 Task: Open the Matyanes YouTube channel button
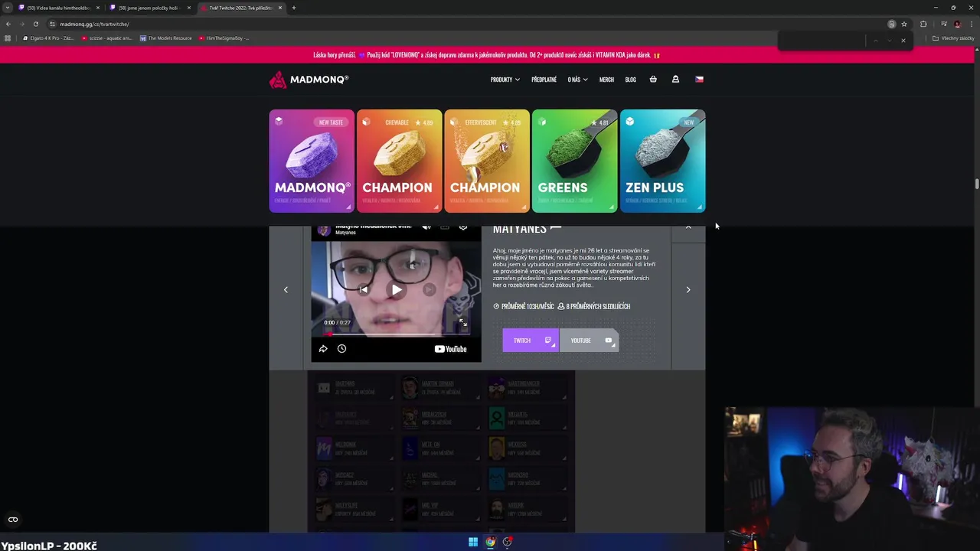click(588, 341)
